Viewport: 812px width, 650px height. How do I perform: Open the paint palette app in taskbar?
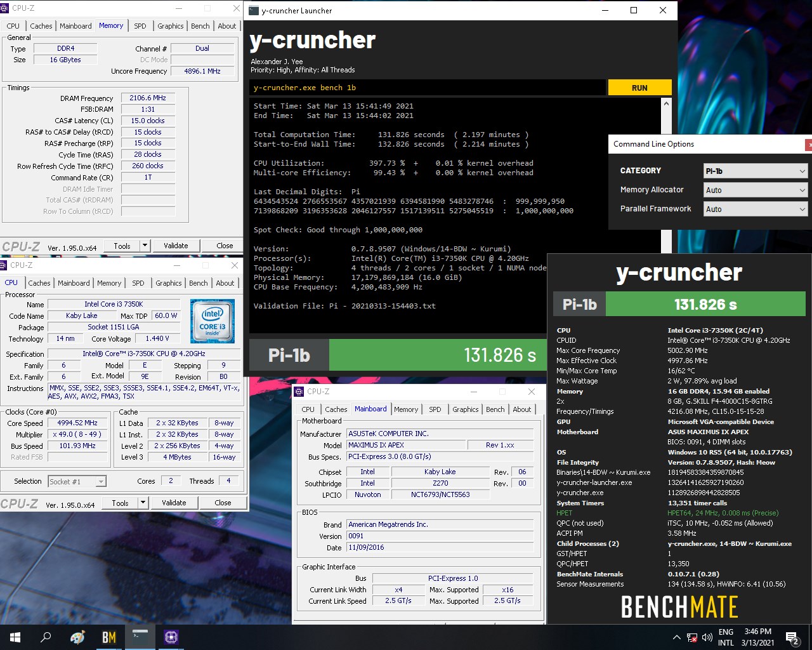pyautogui.click(x=77, y=637)
